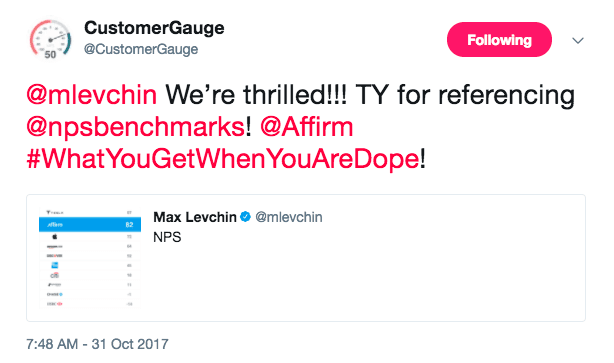Click the American Express logo in image
The height and width of the screenshot is (363, 614).
point(55,265)
